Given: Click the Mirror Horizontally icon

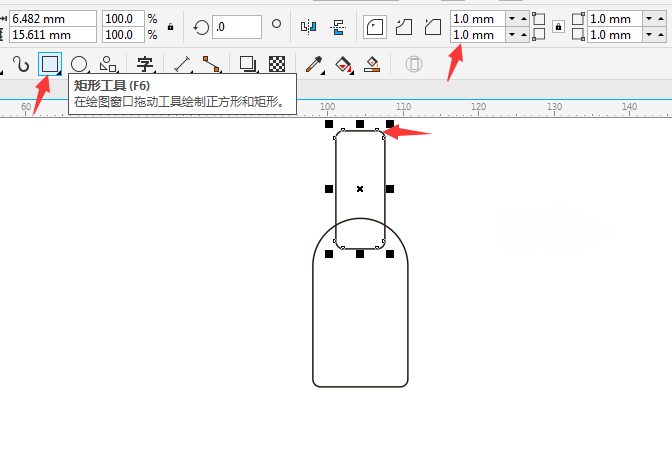Looking at the screenshot, I should (x=309, y=27).
